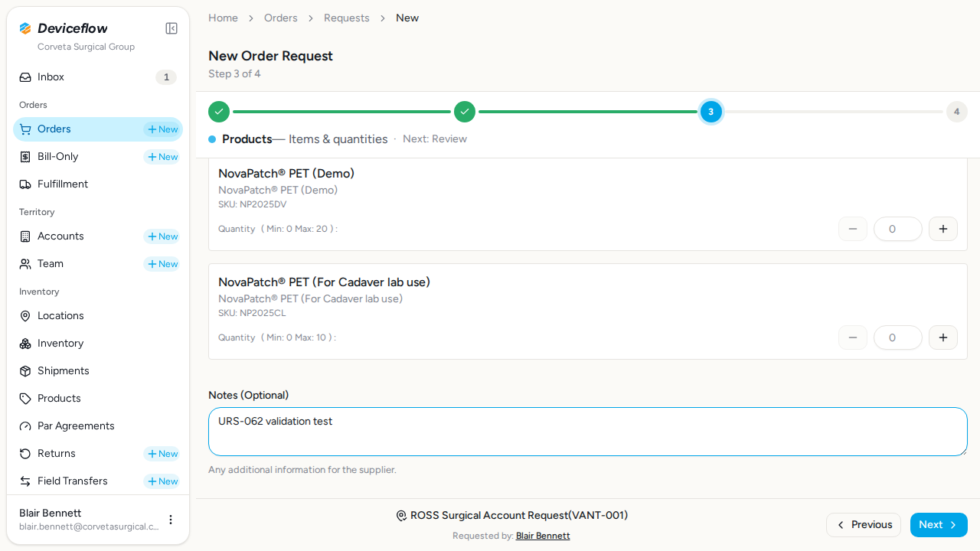Click New button next to Team

point(162,264)
